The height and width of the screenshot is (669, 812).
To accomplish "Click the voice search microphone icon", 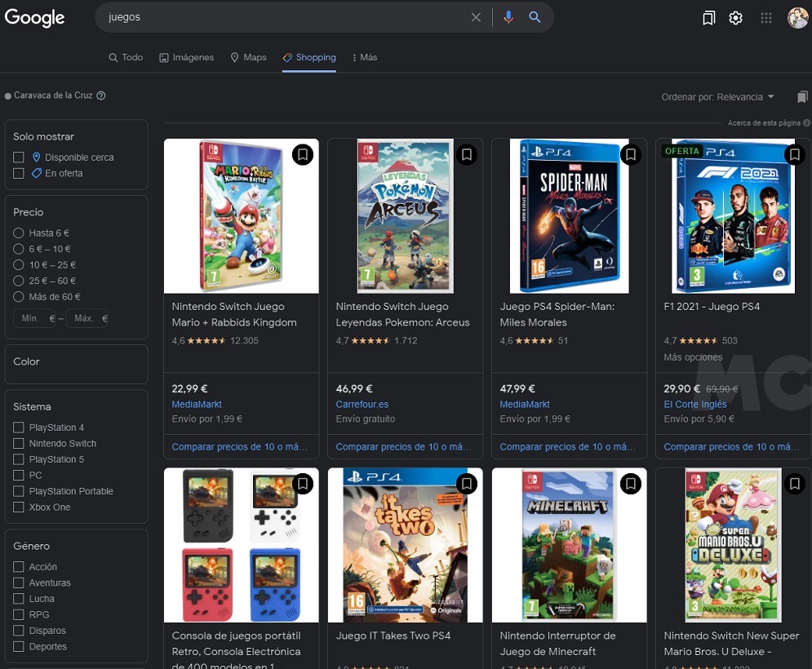I will pos(508,17).
